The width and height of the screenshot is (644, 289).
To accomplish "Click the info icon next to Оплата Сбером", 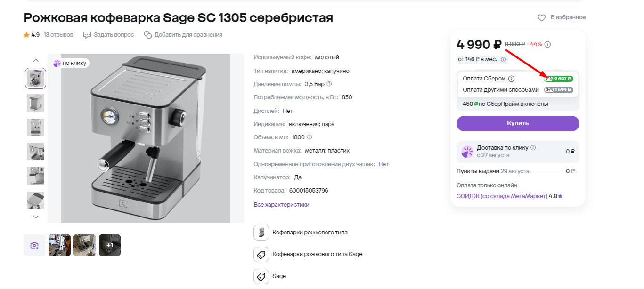I will pos(511,79).
